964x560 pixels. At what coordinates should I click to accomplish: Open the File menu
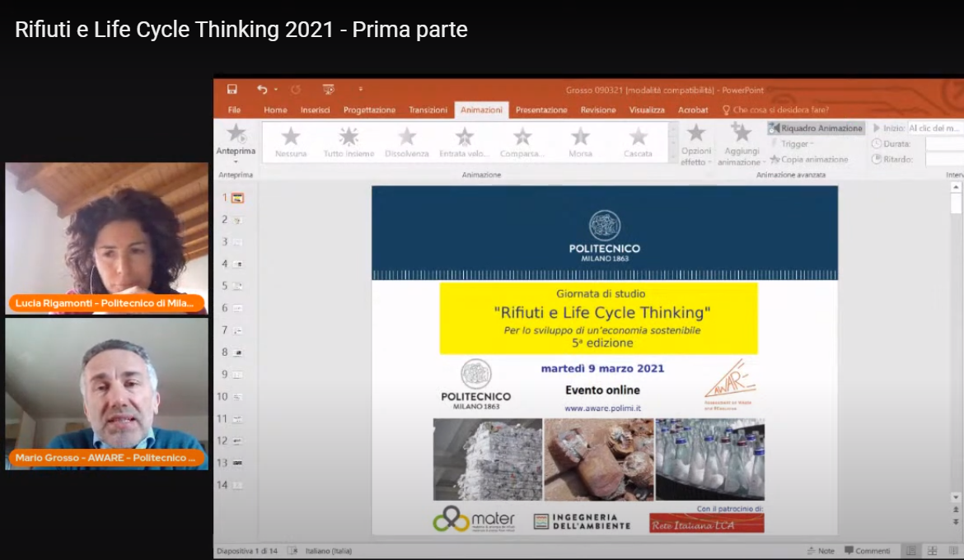click(234, 110)
